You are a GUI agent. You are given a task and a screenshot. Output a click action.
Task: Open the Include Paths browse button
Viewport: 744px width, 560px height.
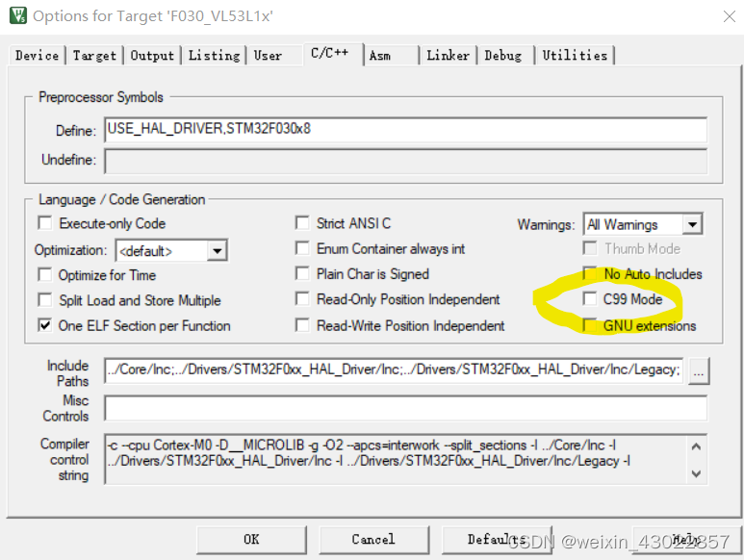pos(699,370)
